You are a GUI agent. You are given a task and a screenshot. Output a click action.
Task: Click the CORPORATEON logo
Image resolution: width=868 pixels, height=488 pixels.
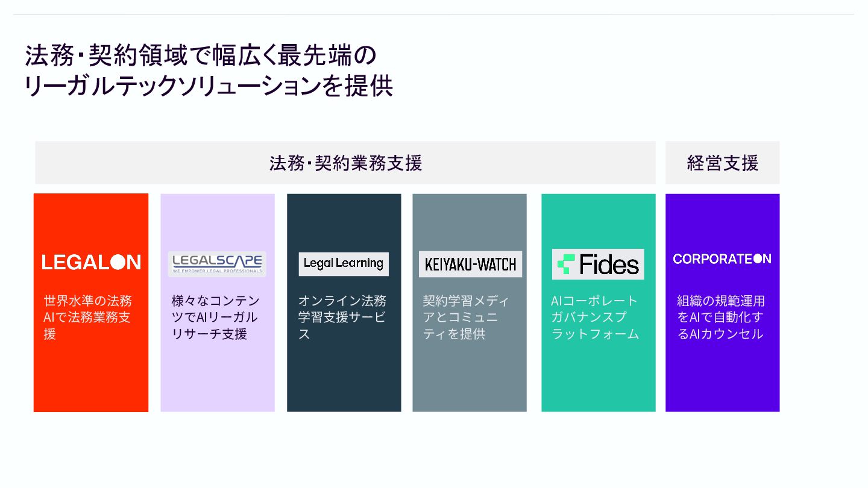coord(722,259)
